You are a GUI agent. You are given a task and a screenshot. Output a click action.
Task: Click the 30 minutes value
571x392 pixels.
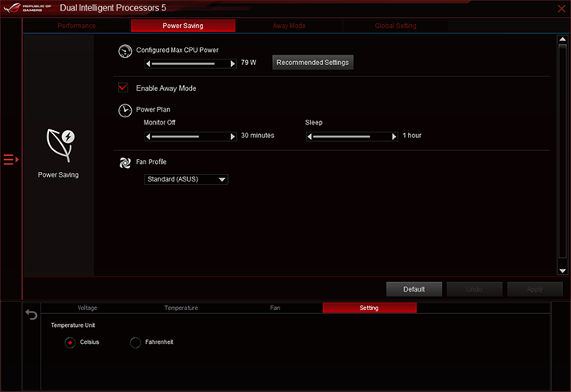258,136
